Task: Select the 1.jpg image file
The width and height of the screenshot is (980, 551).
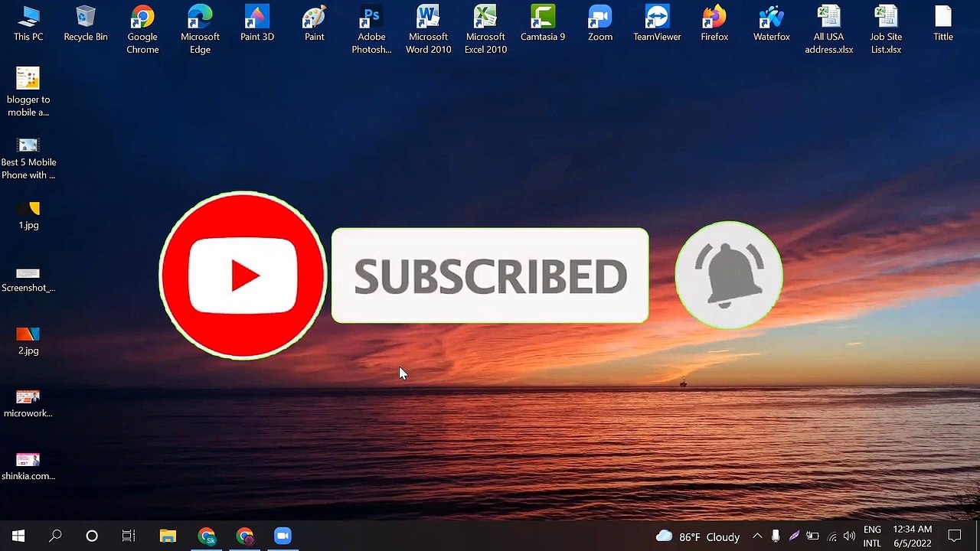Action: click(28, 216)
